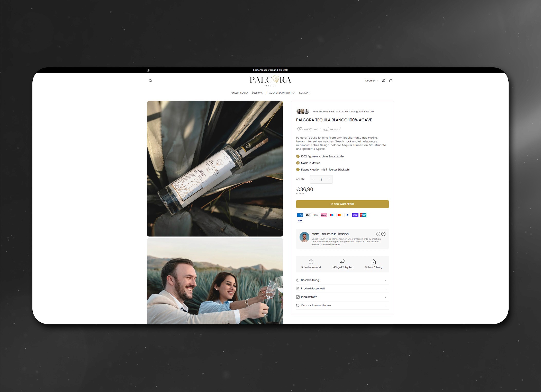Click the Instagram icon in top bar
Viewport: 541px width, 392px height.
148,70
